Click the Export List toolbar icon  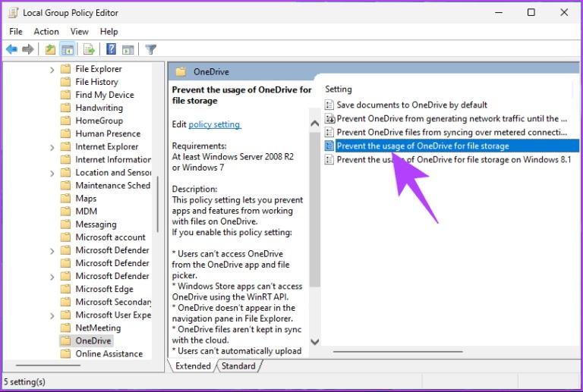point(89,49)
